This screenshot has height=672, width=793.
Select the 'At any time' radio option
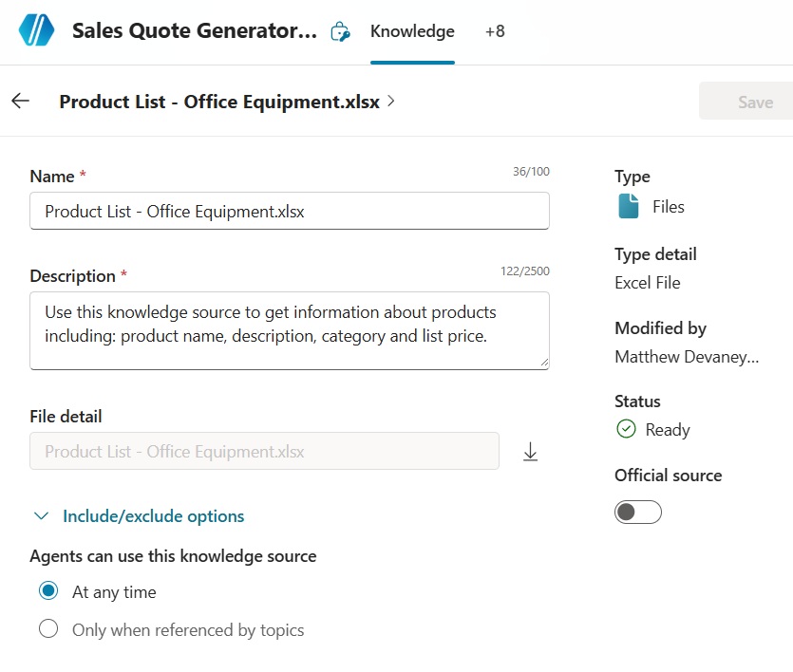coord(48,592)
